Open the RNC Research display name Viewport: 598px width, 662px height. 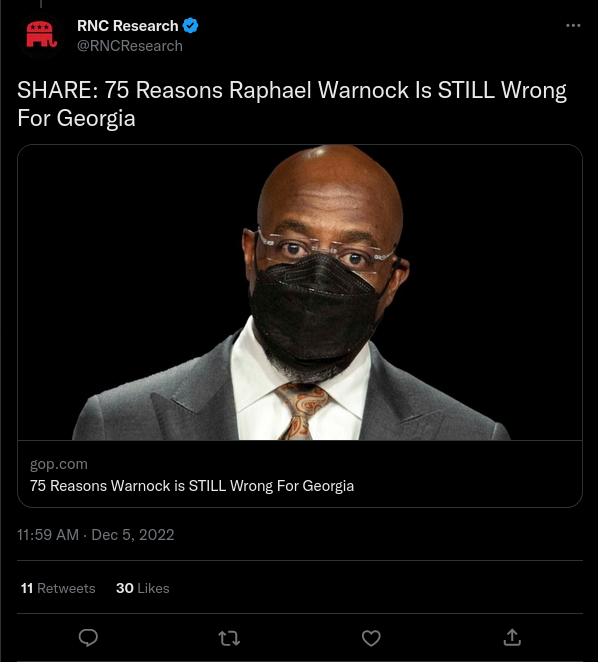pyautogui.click(x=128, y=26)
